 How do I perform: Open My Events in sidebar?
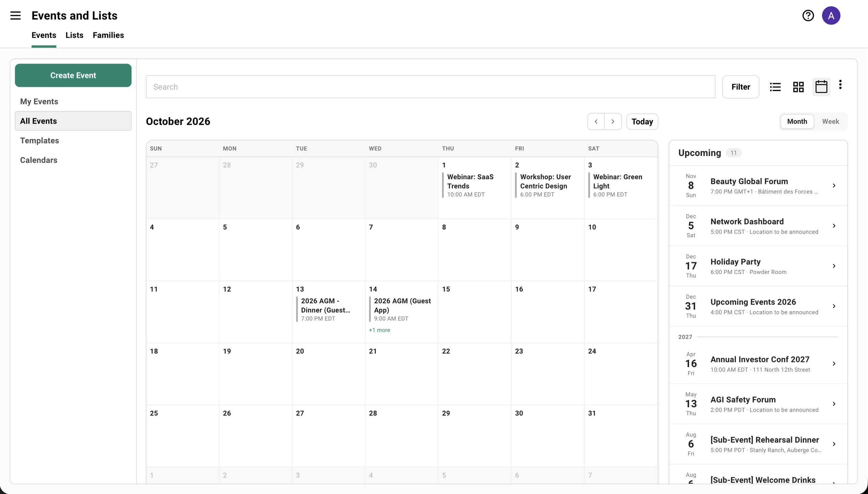click(73, 102)
